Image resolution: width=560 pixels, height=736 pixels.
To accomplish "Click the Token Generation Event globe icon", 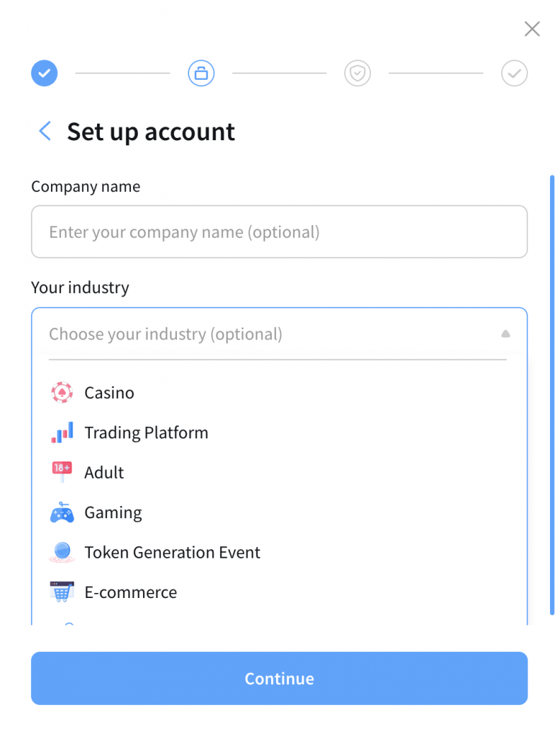I will tap(62, 553).
